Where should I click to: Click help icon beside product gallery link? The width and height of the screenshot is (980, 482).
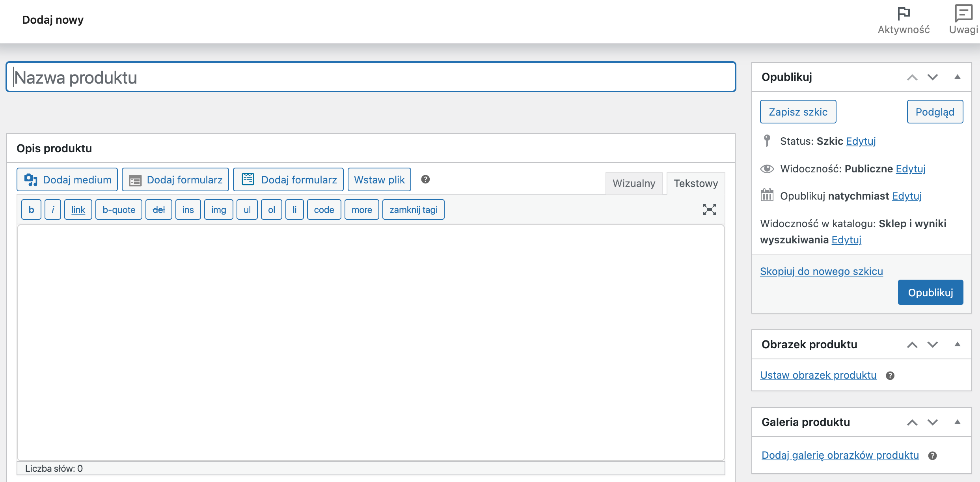point(932,456)
